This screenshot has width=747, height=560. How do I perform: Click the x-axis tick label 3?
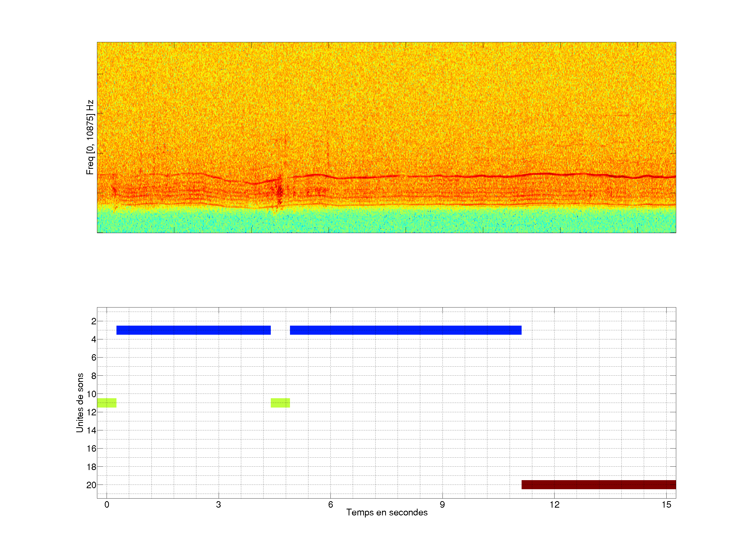point(218,505)
